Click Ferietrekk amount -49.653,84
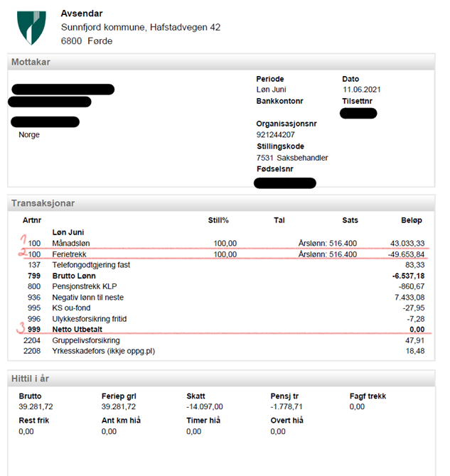Screen dimensions: 450x476 point(406,254)
